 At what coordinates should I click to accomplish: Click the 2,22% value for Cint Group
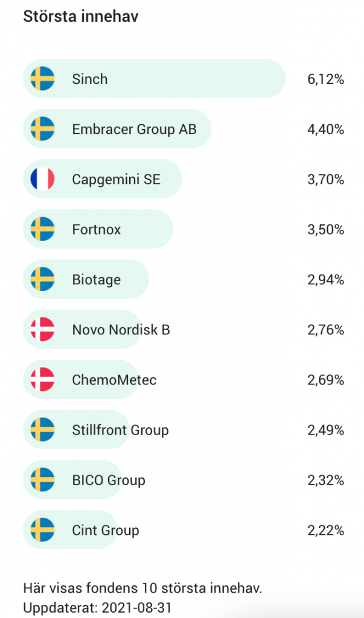[x=325, y=530]
